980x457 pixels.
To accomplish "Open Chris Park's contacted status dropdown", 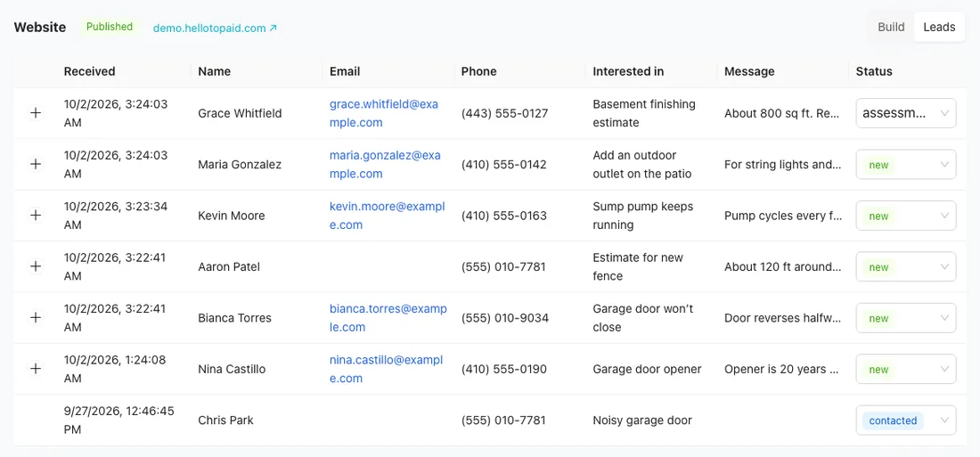I will [x=906, y=420].
